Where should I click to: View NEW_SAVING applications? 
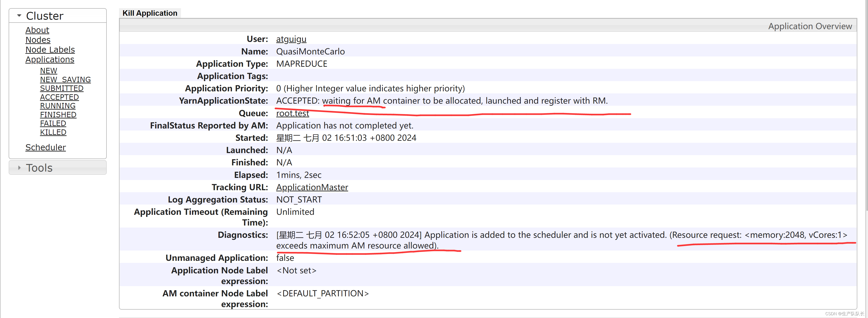click(x=65, y=79)
